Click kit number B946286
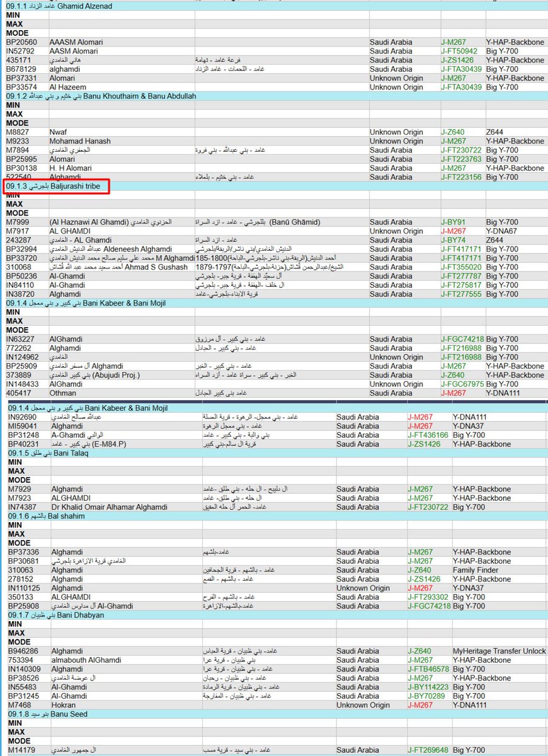The image size is (548, 756). click(22, 651)
